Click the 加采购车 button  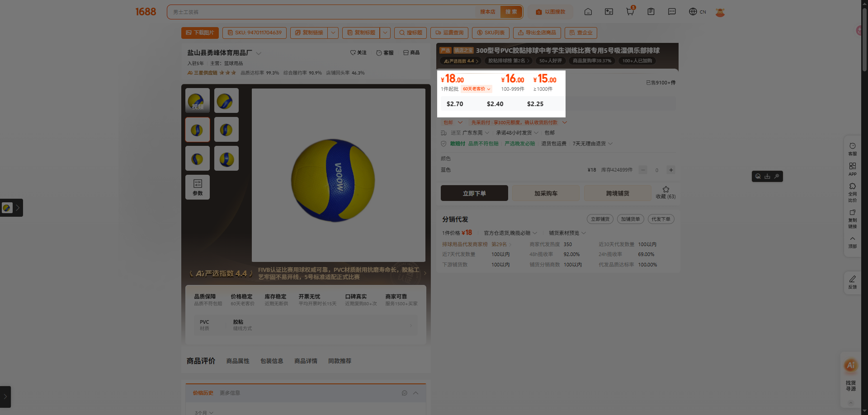[x=546, y=193]
